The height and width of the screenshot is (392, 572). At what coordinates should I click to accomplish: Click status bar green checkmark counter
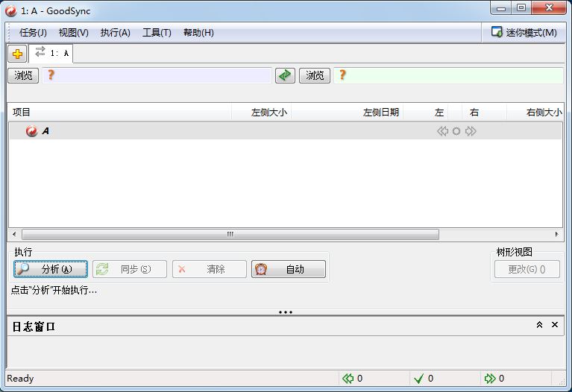click(424, 379)
